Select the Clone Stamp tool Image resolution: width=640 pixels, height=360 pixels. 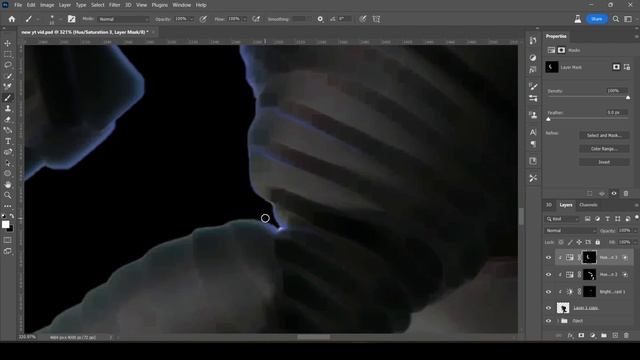coord(8,109)
